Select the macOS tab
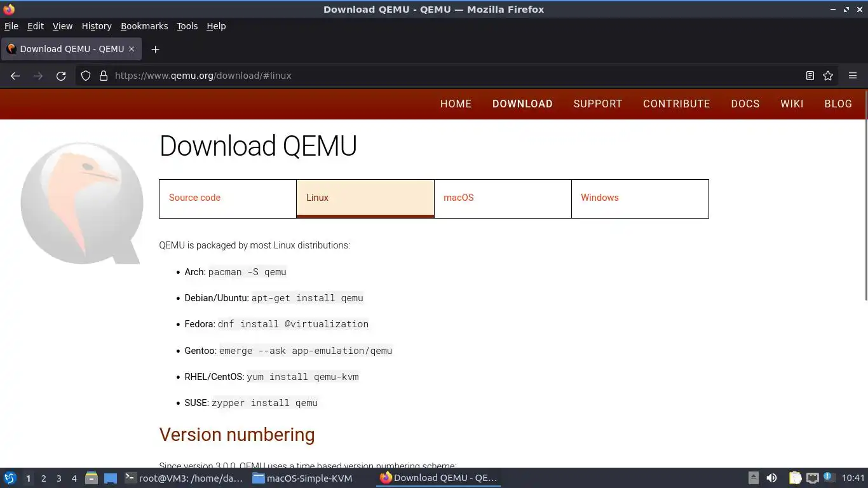Image resolution: width=868 pixels, height=488 pixels. (x=503, y=198)
